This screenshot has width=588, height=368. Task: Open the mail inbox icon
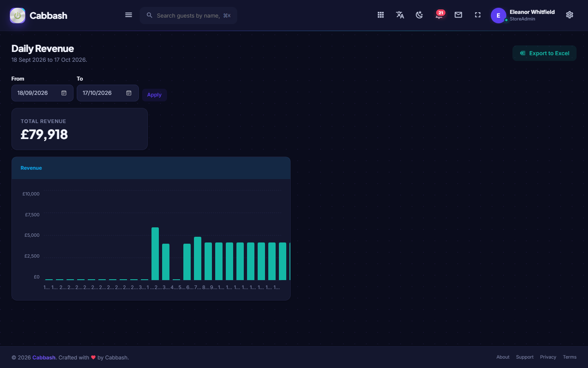tap(459, 15)
